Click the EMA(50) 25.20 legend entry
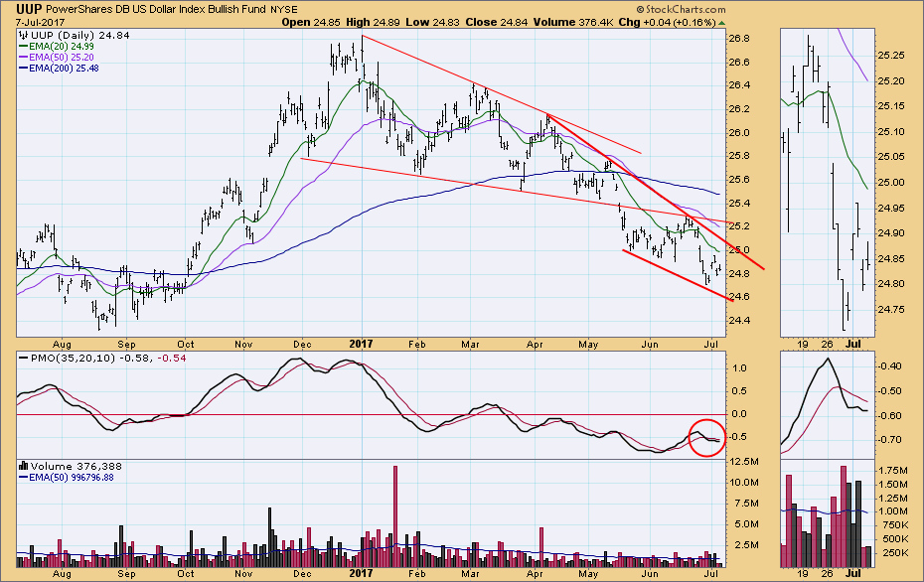The image size is (924, 582). tap(57, 58)
